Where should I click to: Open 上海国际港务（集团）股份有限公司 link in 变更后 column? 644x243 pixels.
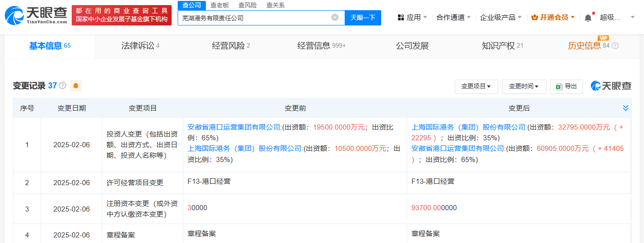[469, 127]
